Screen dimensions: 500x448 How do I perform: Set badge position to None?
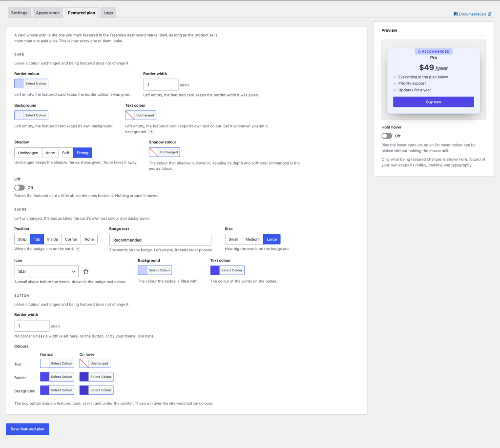point(89,239)
